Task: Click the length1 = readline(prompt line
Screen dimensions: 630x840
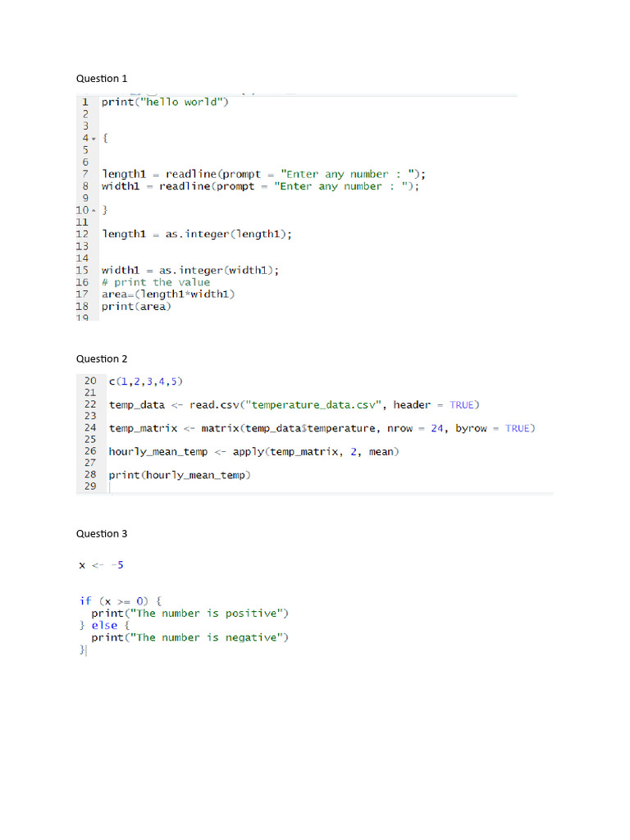Action: pos(263,174)
